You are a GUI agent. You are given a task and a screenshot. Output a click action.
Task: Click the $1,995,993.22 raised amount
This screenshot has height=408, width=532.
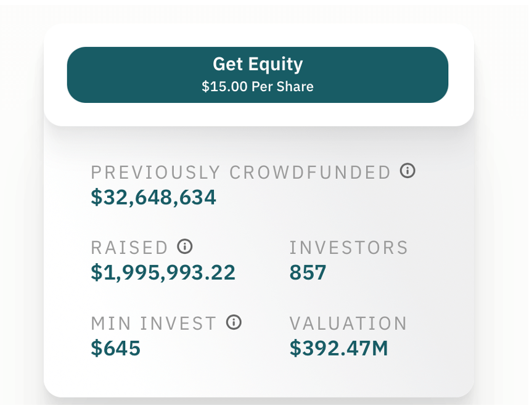click(163, 272)
